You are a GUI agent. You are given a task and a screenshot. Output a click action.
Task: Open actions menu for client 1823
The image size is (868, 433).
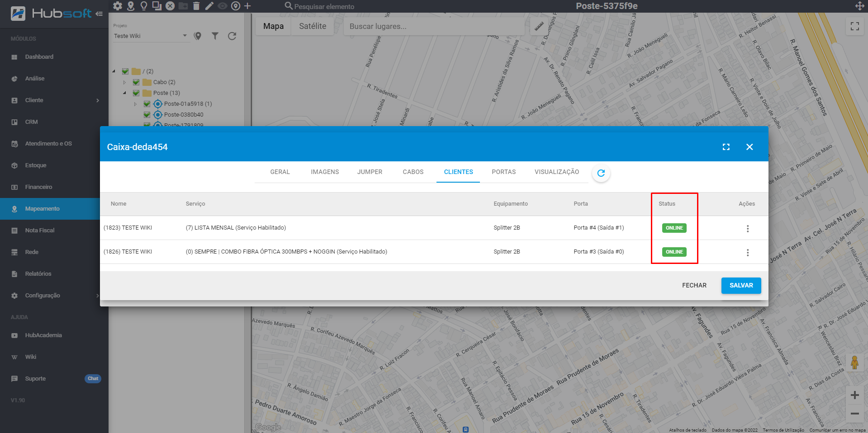pos(748,229)
